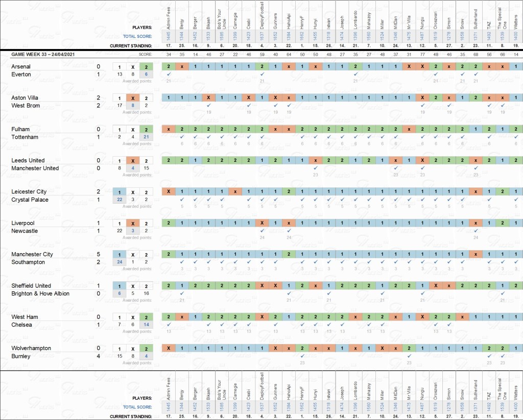523x420 pixels.
Task: Click the Brighton & Hove Albion team name
Action: (x=40, y=293)
